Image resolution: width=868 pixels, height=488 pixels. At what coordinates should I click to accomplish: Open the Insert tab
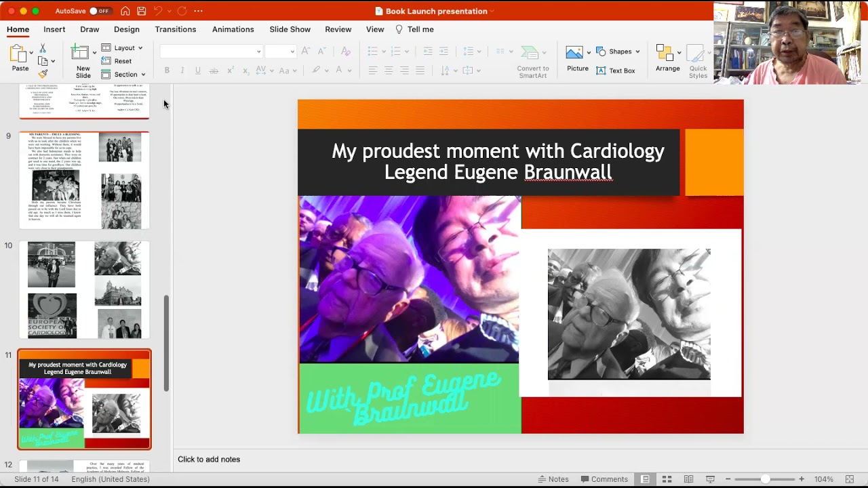click(x=54, y=29)
